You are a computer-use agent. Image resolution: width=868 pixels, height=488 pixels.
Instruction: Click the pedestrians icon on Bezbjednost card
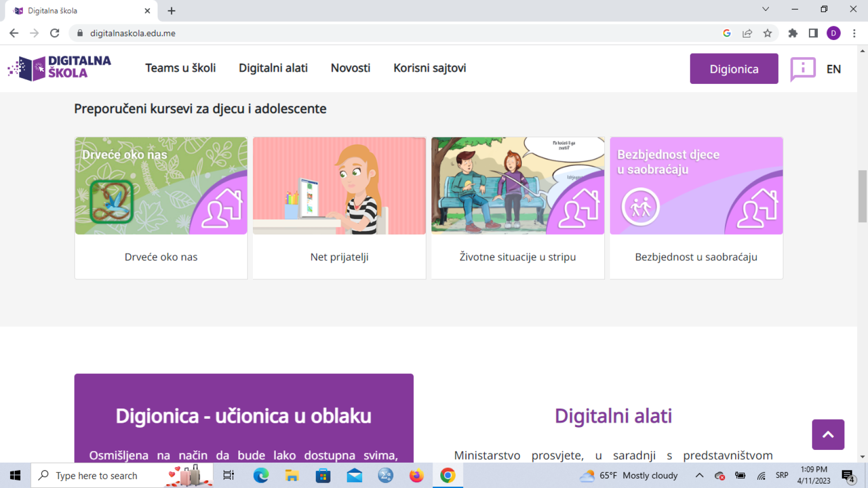tap(640, 206)
